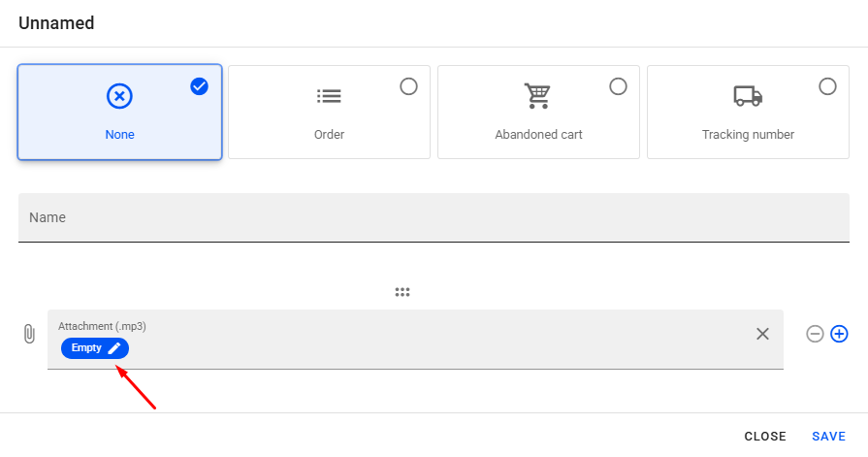Image resolution: width=868 pixels, height=457 pixels.
Task: Click the six-dot drag handle icon
Action: [402, 292]
